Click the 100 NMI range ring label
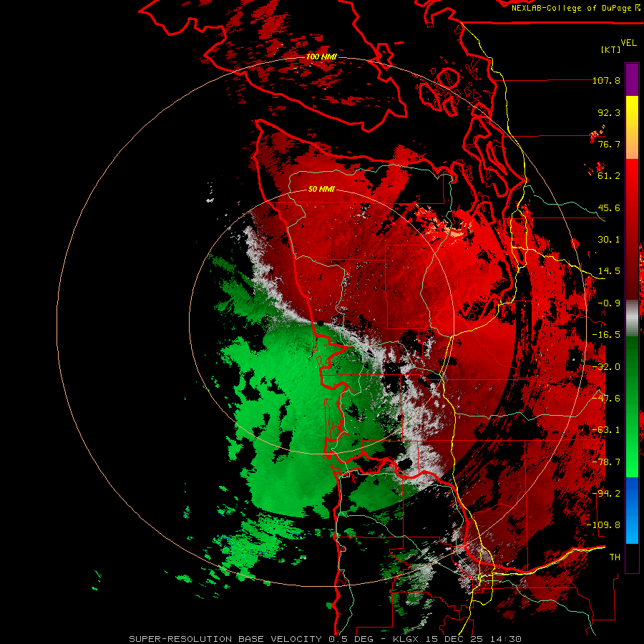The image size is (644, 644). coord(321,57)
